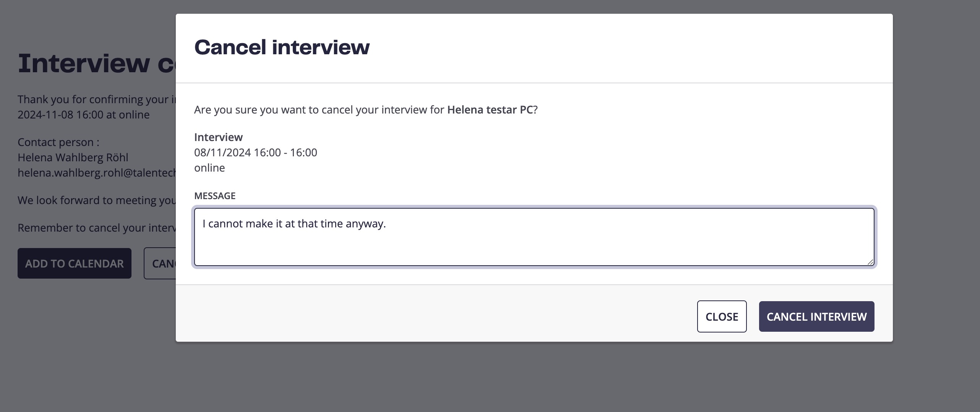Click the MESSAGE field label
This screenshot has width=980, height=412.
(x=215, y=196)
